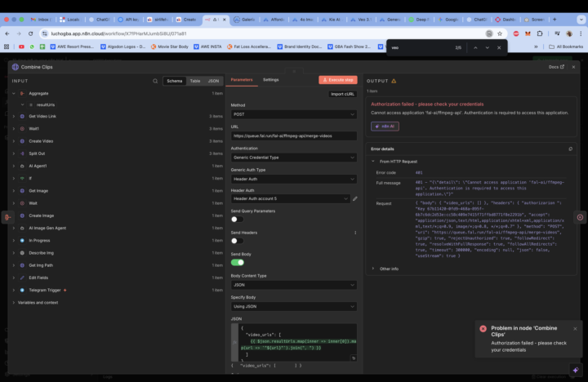Viewport: 588px width, 382px height.
Task: Click the output warning triangle icon
Action: [394, 81]
